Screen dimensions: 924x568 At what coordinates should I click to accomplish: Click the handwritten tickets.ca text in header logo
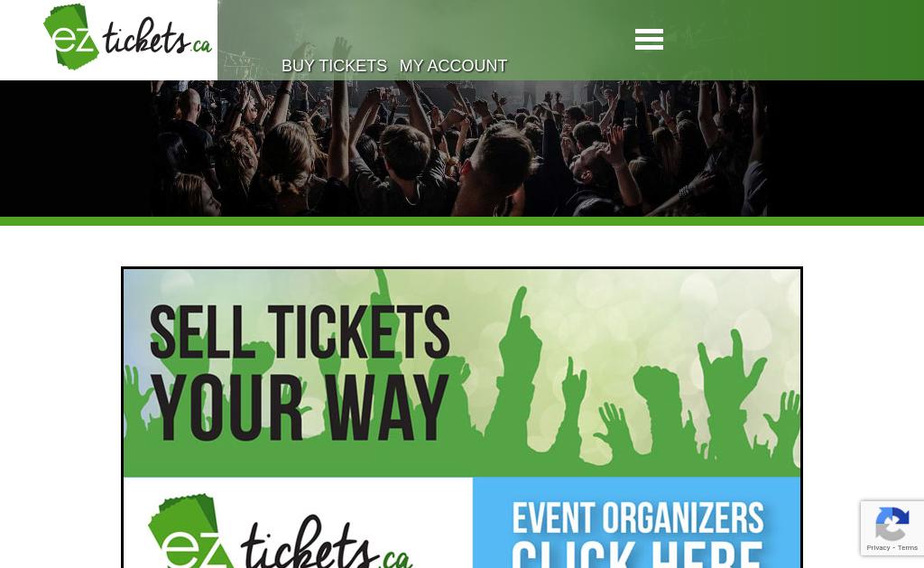pos(157,37)
